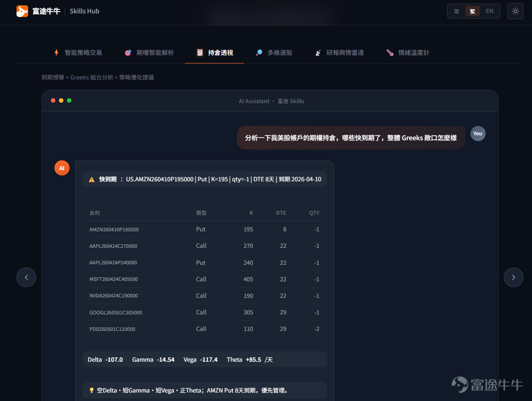
Task: Toggle the light/dark theme sun icon
Action: (515, 11)
